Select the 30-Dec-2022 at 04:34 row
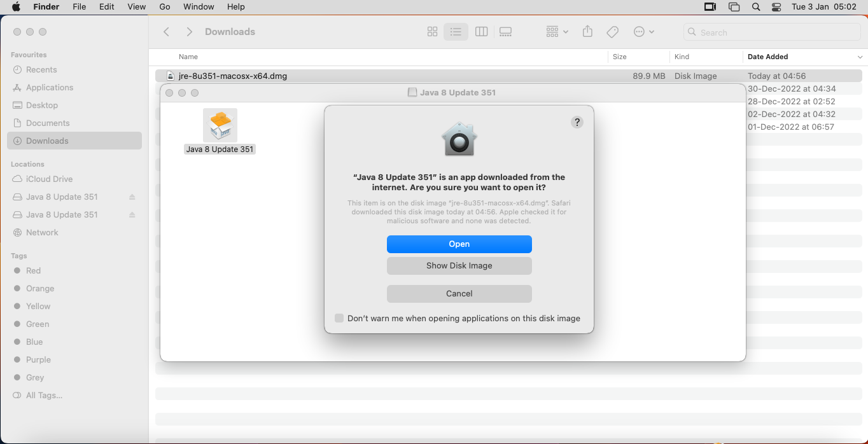The image size is (868, 444). pyautogui.click(x=792, y=88)
